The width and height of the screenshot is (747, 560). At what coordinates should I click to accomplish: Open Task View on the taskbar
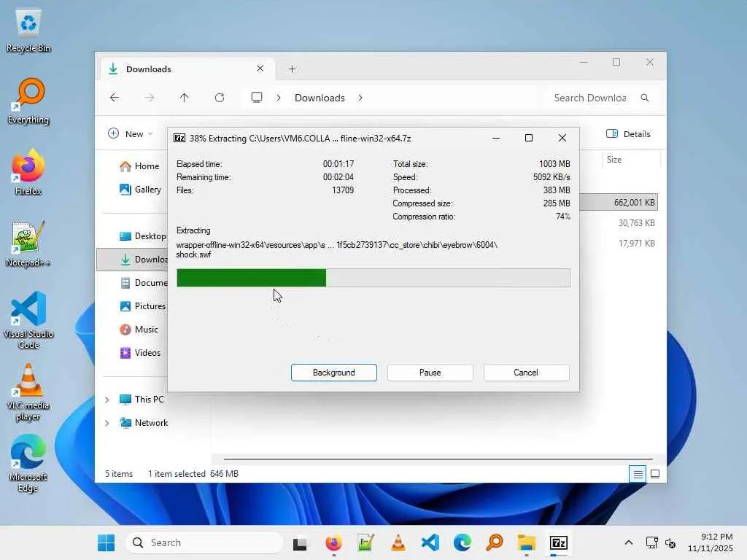[300, 542]
